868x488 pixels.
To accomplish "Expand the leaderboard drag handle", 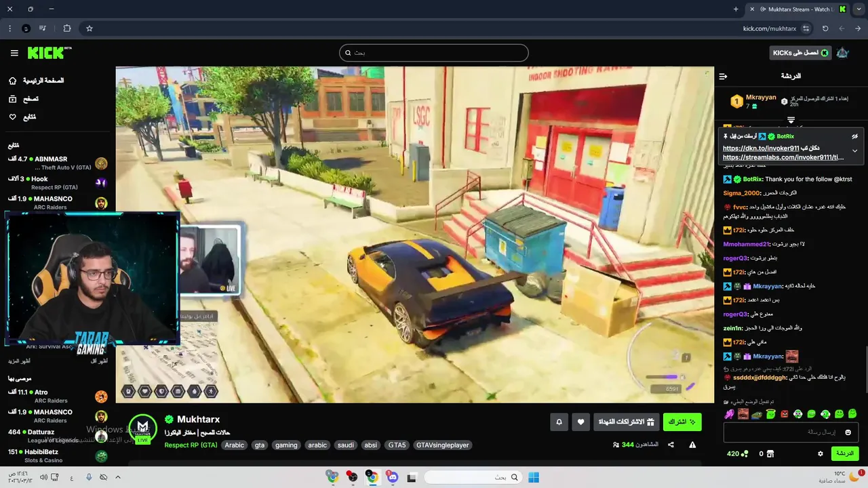I will [x=791, y=120].
